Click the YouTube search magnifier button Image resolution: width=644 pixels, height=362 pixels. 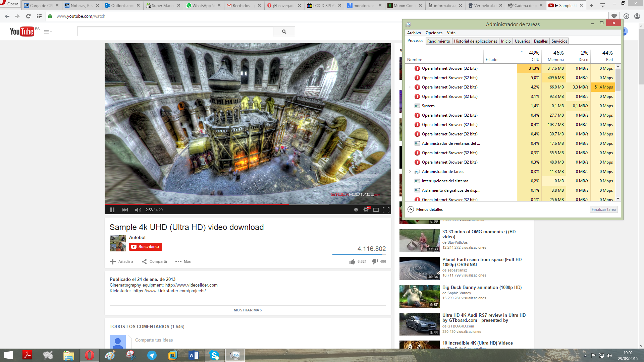click(x=284, y=32)
